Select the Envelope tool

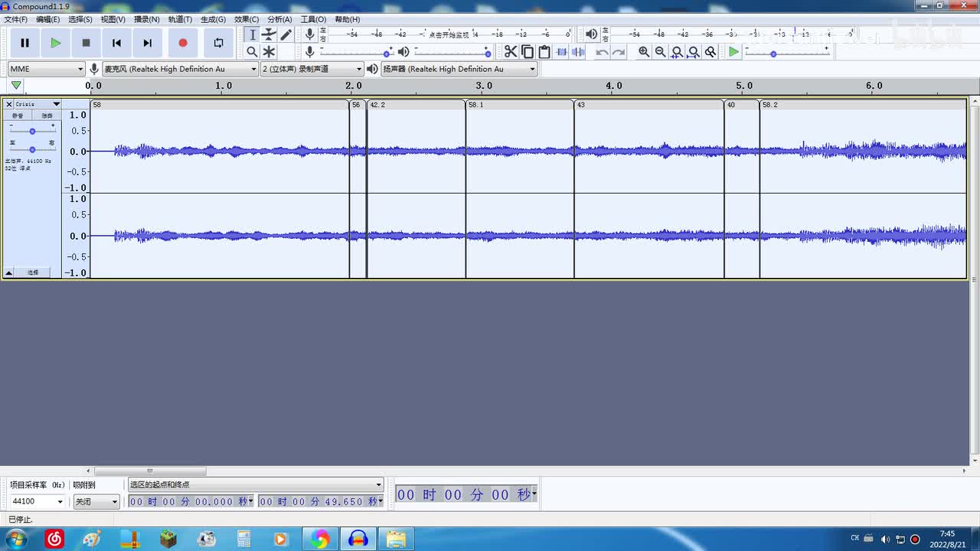[x=269, y=34]
